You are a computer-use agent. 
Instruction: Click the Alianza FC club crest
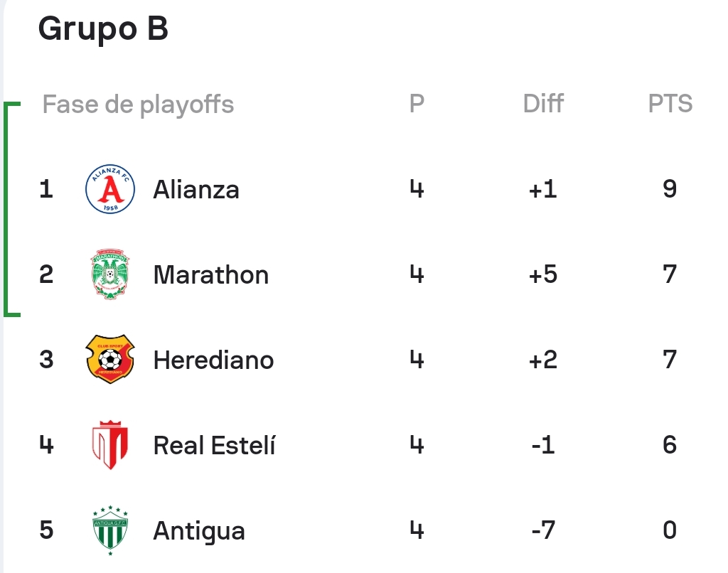(x=110, y=189)
